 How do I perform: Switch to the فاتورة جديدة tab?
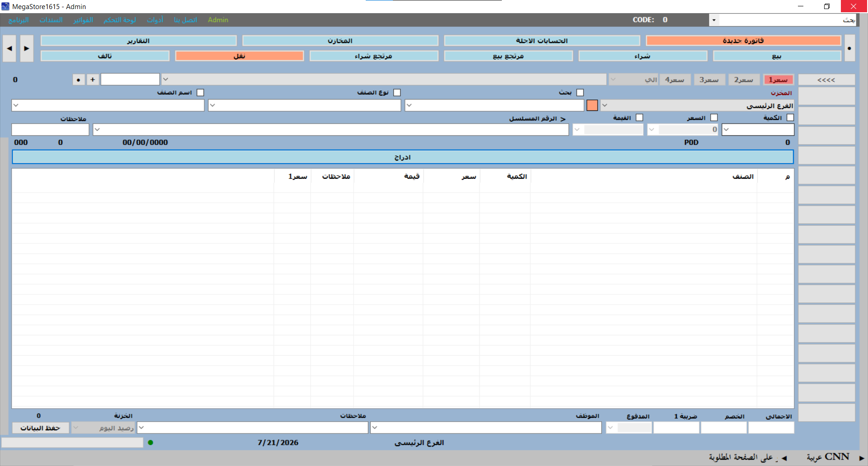[743, 41]
